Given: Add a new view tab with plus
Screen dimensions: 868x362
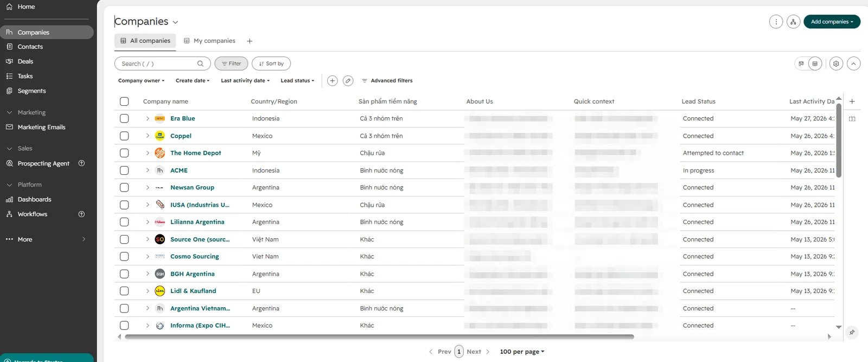Looking at the screenshot, I should pyautogui.click(x=250, y=41).
